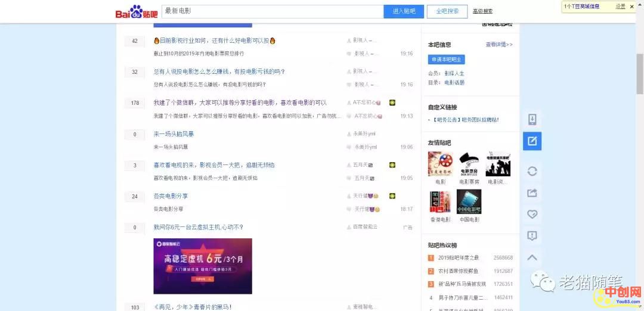Click the heart favorite icon in sidebar

(x=532, y=214)
